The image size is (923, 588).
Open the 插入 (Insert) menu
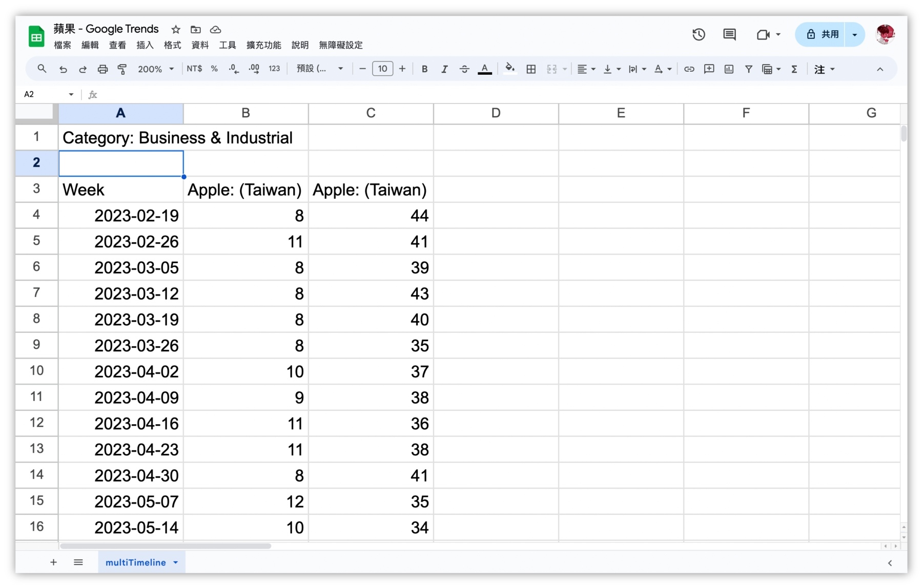click(x=145, y=45)
